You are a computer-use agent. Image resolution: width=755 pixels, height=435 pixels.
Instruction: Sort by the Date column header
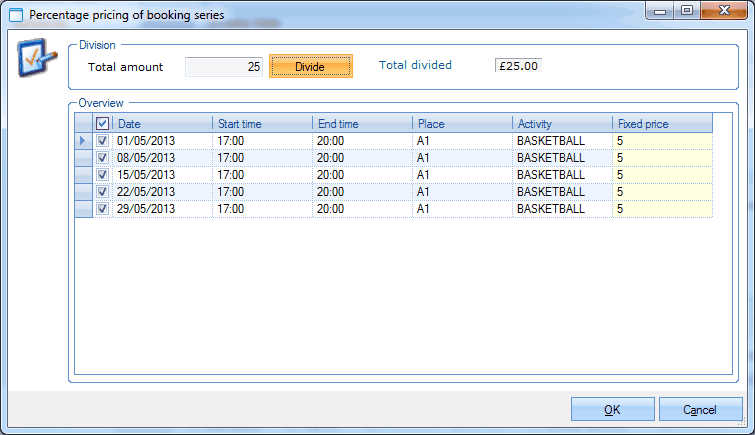[163, 124]
